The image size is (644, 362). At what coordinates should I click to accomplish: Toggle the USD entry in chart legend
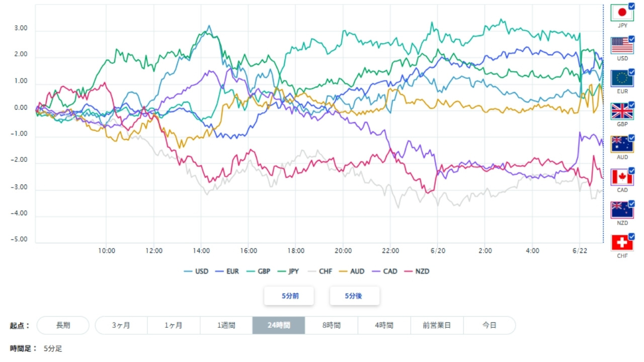coord(196,271)
